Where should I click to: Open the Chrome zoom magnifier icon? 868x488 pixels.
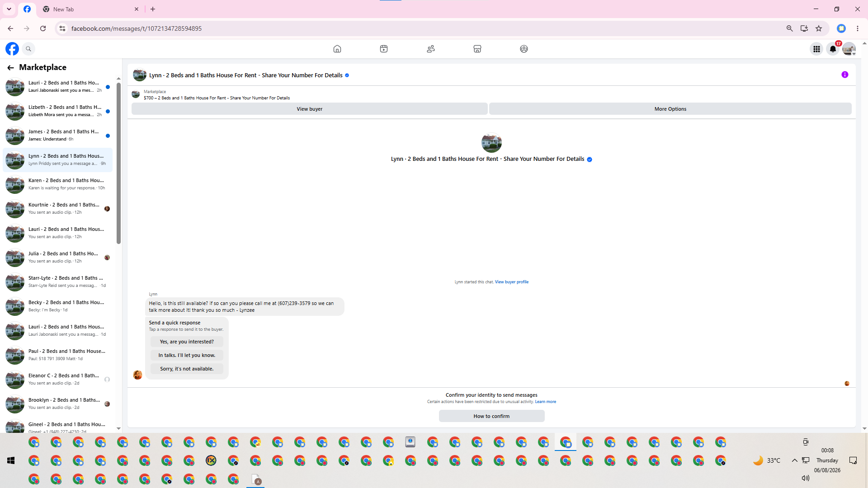(x=790, y=28)
